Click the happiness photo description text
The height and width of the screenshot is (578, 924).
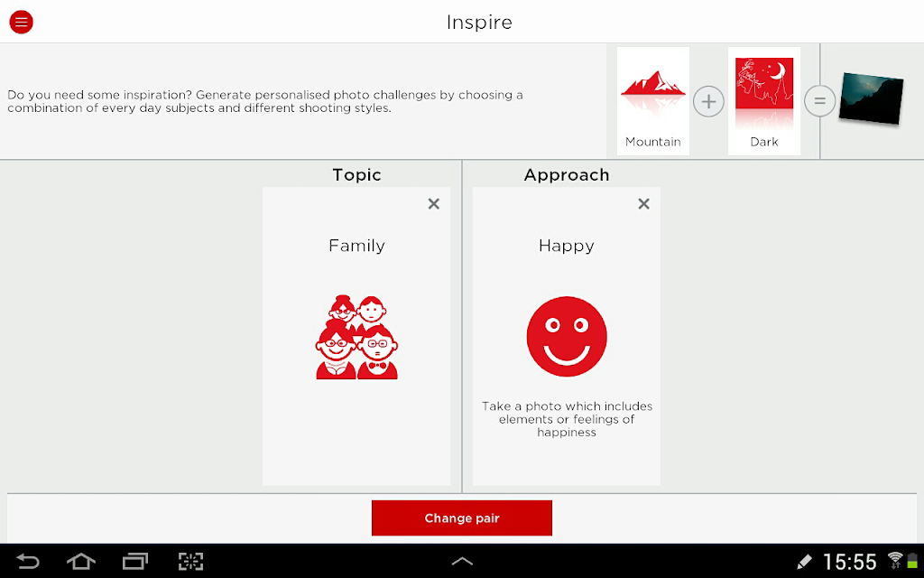(567, 419)
